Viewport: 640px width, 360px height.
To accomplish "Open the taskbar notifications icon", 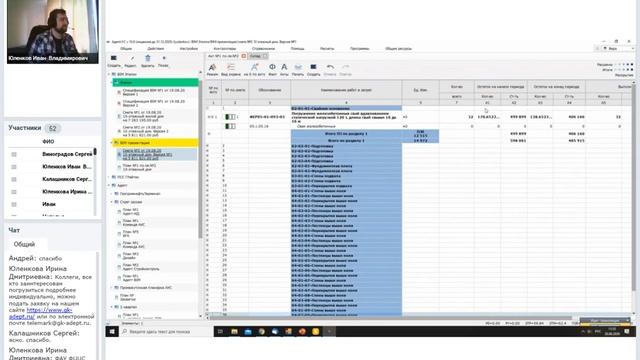I will tap(627, 331).
